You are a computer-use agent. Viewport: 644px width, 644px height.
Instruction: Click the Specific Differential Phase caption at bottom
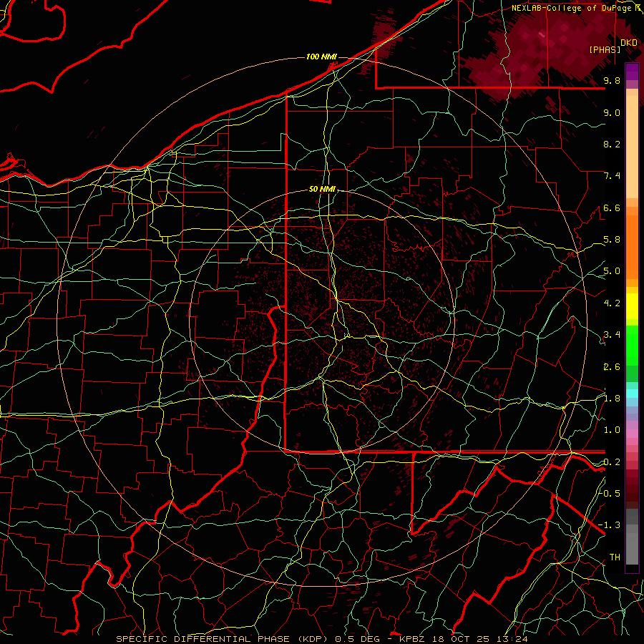[x=321, y=639]
